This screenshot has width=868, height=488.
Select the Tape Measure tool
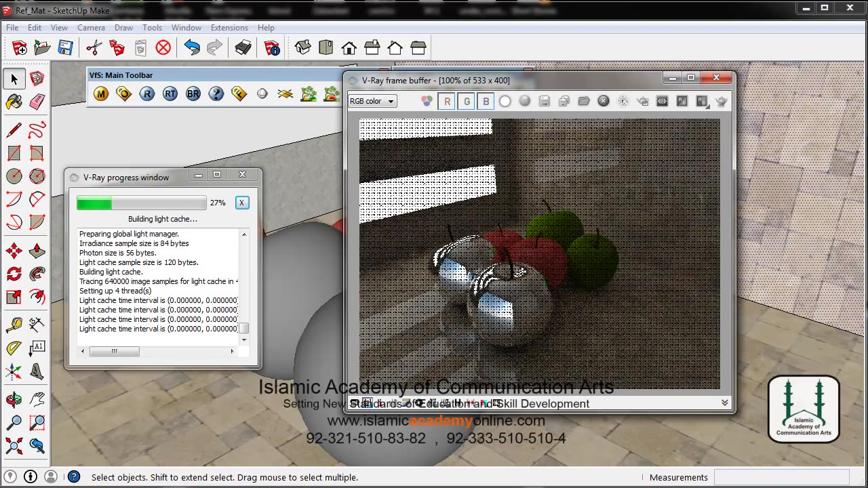14,325
